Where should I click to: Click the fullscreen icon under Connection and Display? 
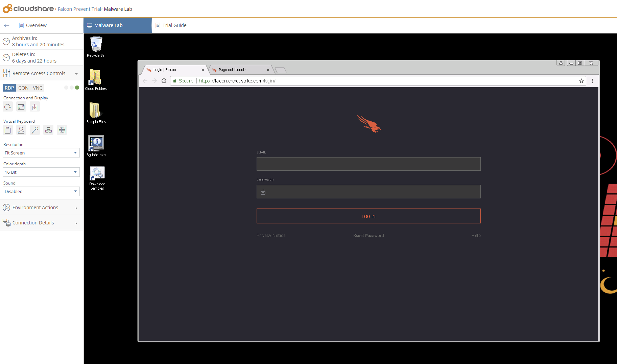(x=21, y=107)
